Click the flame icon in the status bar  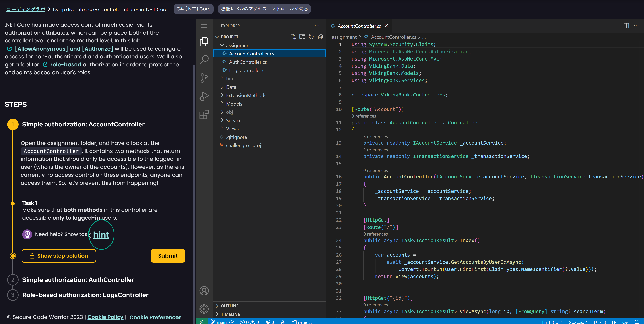pyautogui.click(x=283, y=322)
